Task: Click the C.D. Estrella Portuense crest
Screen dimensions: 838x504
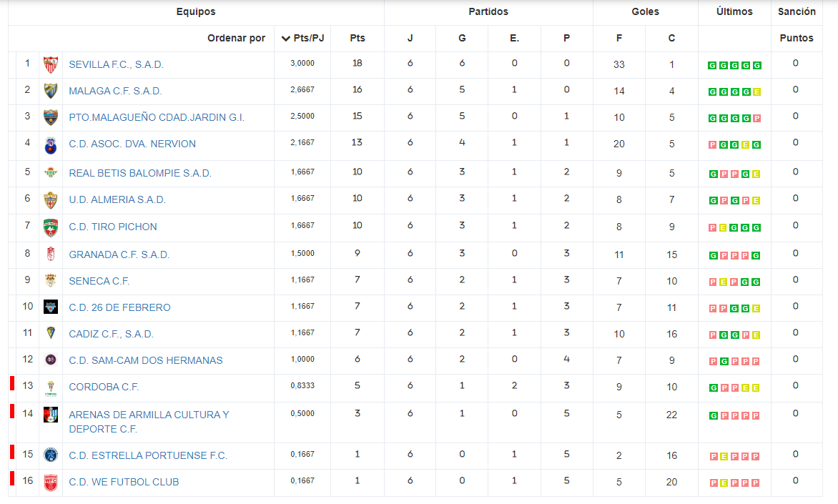Action: (x=51, y=455)
